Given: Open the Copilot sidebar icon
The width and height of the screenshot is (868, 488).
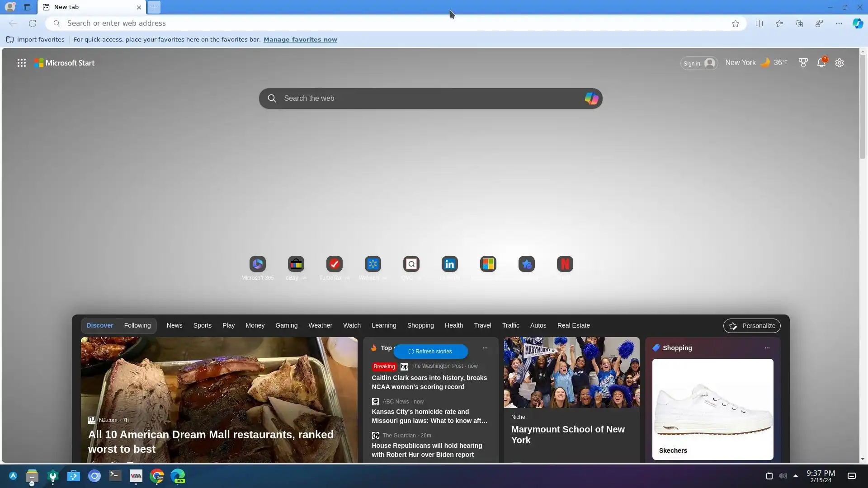Looking at the screenshot, I should click(x=858, y=23).
